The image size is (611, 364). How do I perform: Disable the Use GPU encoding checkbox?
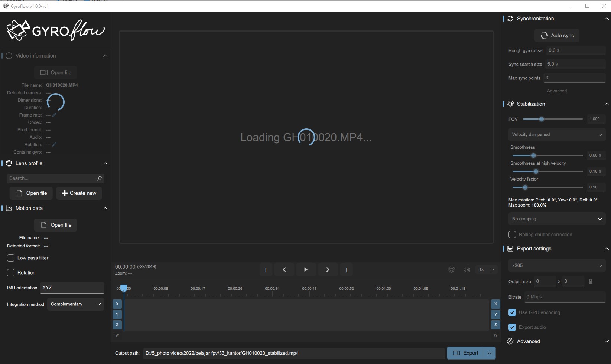pos(512,312)
